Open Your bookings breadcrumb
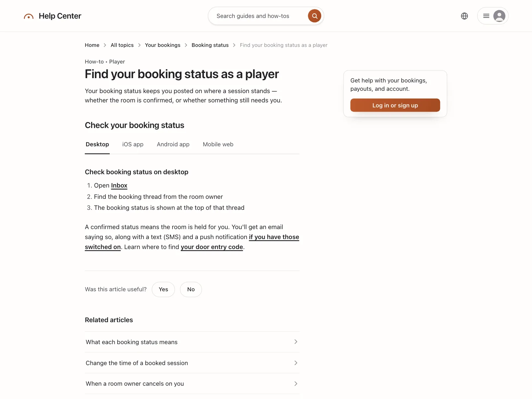Image resolution: width=532 pixels, height=399 pixels. tap(163, 45)
